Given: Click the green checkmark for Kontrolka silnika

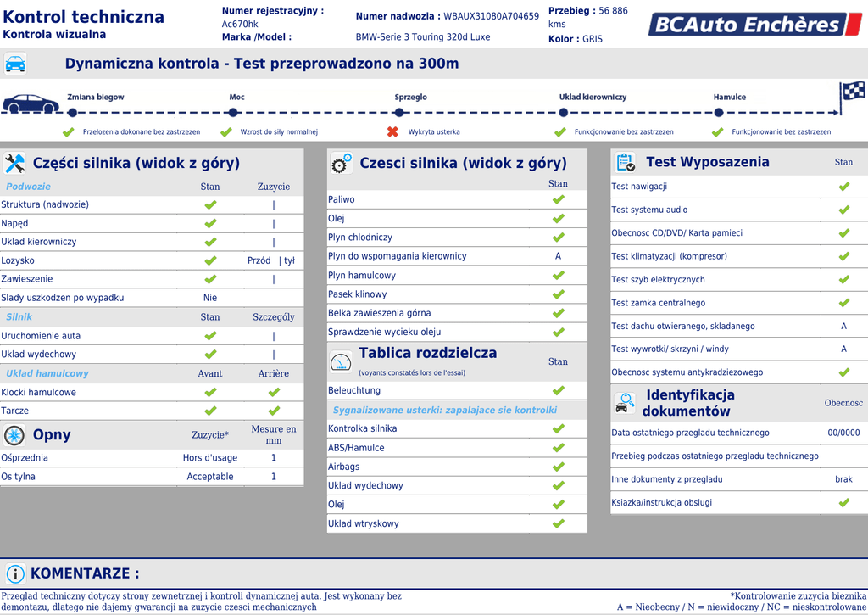Looking at the screenshot, I should click(x=558, y=429).
